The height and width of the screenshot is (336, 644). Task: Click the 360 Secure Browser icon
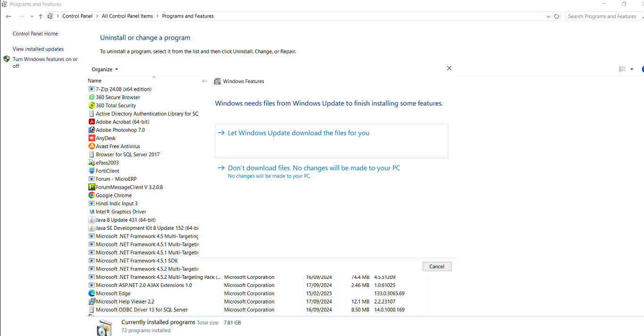(x=92, y=97)
